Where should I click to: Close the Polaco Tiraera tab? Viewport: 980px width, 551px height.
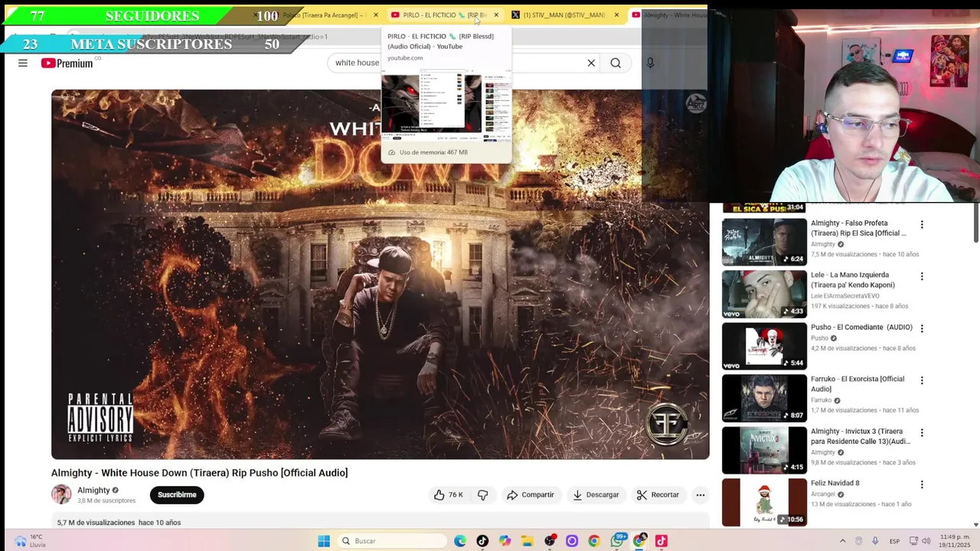pos(375,15)
